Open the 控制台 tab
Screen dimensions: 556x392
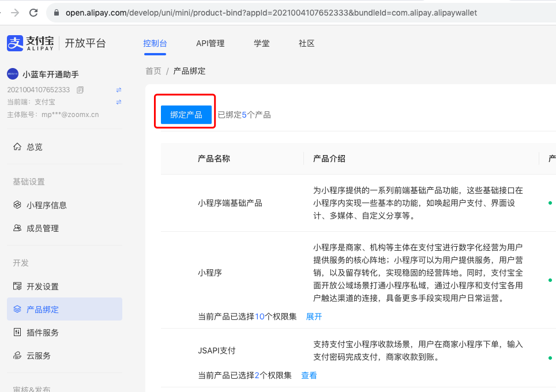(155, 43)
